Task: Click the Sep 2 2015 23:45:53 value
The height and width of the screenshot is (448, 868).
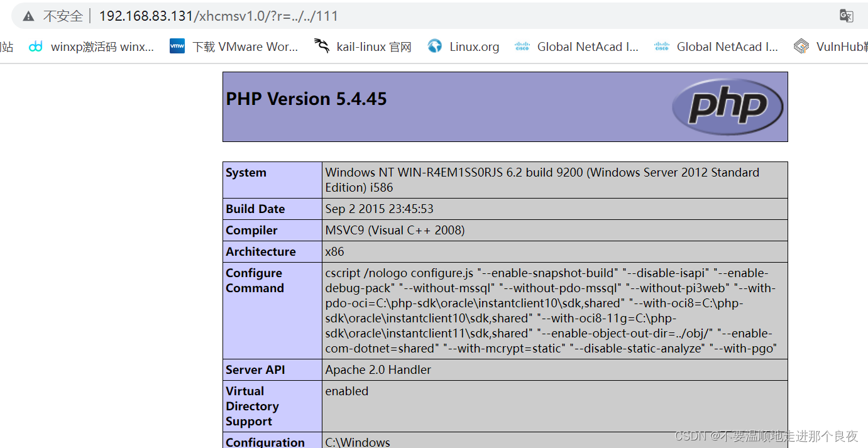Action: click(380, 209)
